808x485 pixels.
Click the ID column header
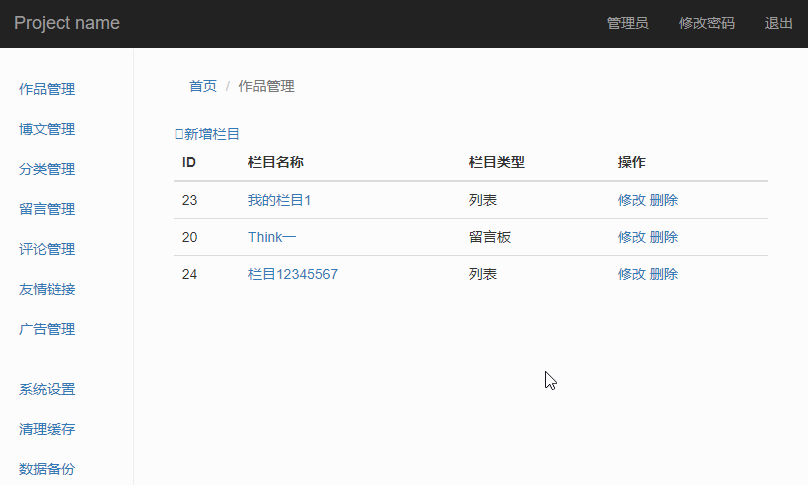pos(189,162)
